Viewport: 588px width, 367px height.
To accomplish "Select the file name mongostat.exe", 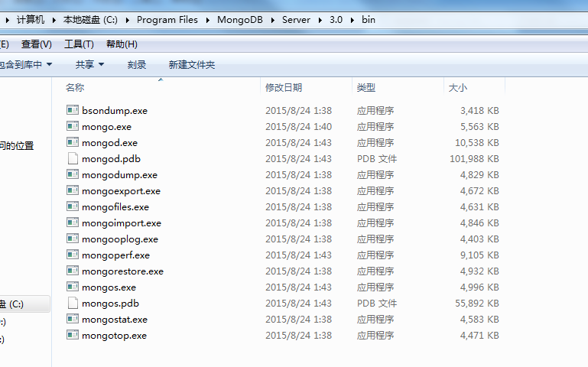I will pyautogui.click(x=115, y=320).
